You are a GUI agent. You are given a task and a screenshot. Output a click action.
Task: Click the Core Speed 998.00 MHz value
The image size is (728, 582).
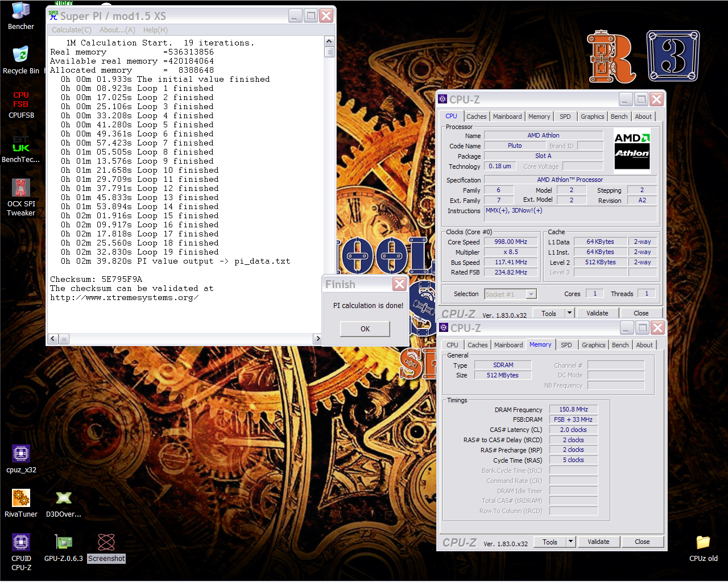pyautogui.click(x=511, y=242)
